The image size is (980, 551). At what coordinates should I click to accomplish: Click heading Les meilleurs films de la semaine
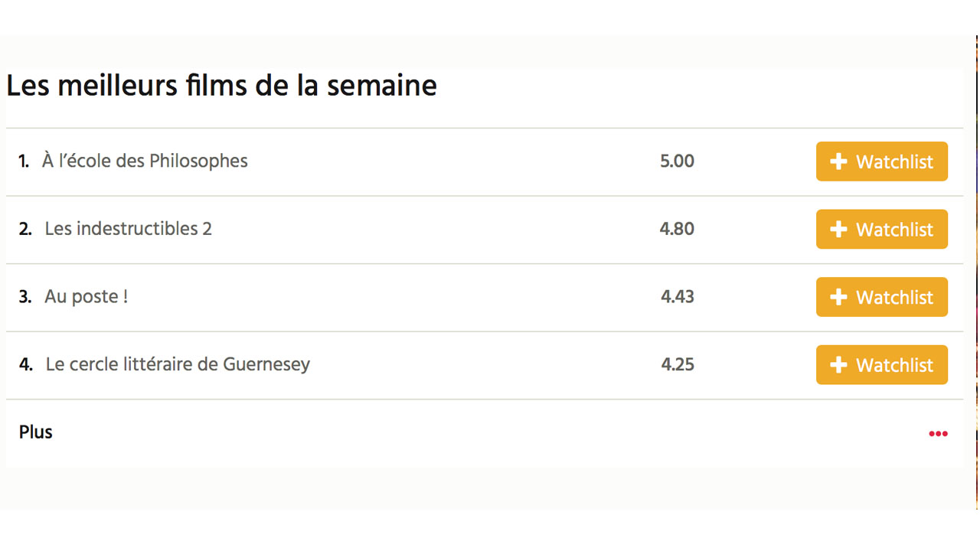coord(221,85)
